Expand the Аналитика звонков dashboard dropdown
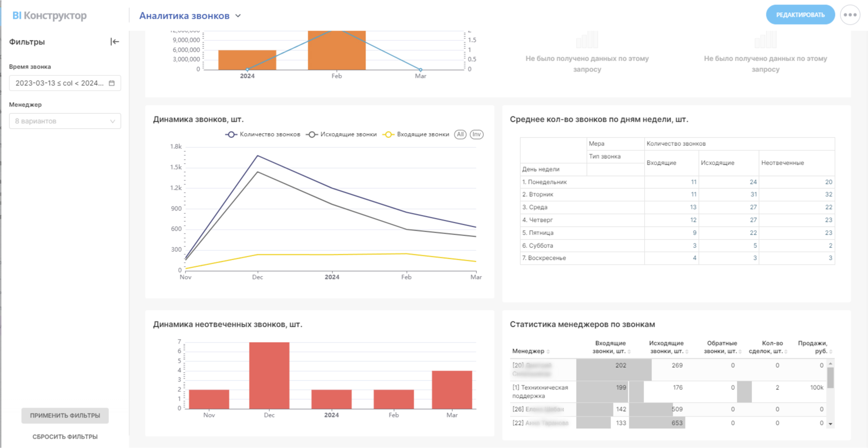 pyautogui.click(x=238, y=16)
